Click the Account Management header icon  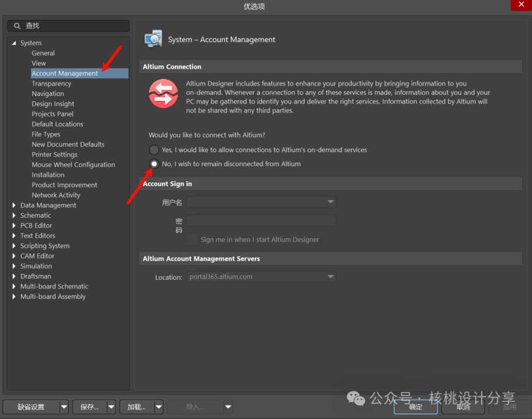153,39
